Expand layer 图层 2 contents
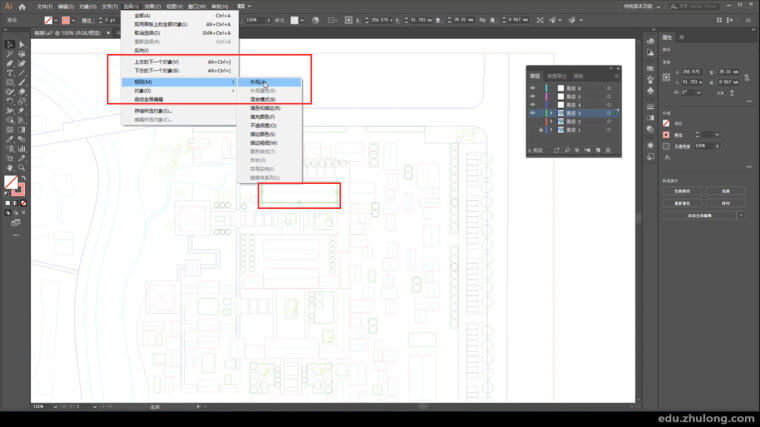The image size is (760, 427). tap(550, 122)
